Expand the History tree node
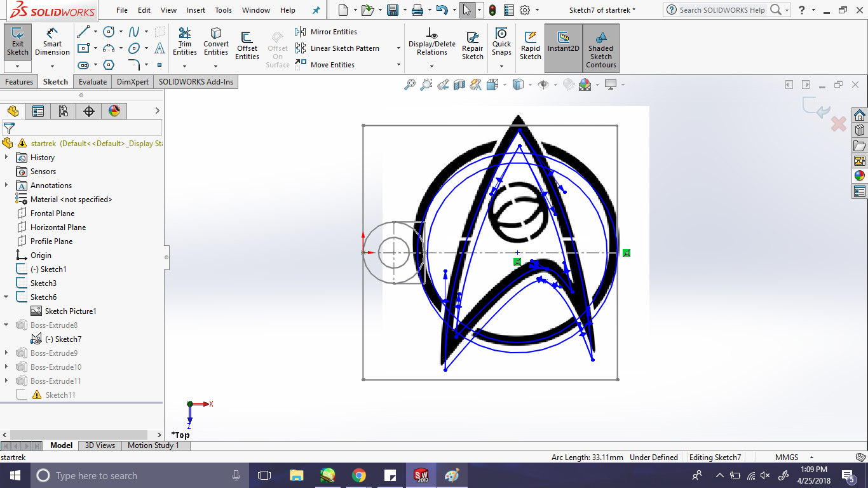Image resolution: width=868 pixels, height=488 pixels. (x=6, y=158)
